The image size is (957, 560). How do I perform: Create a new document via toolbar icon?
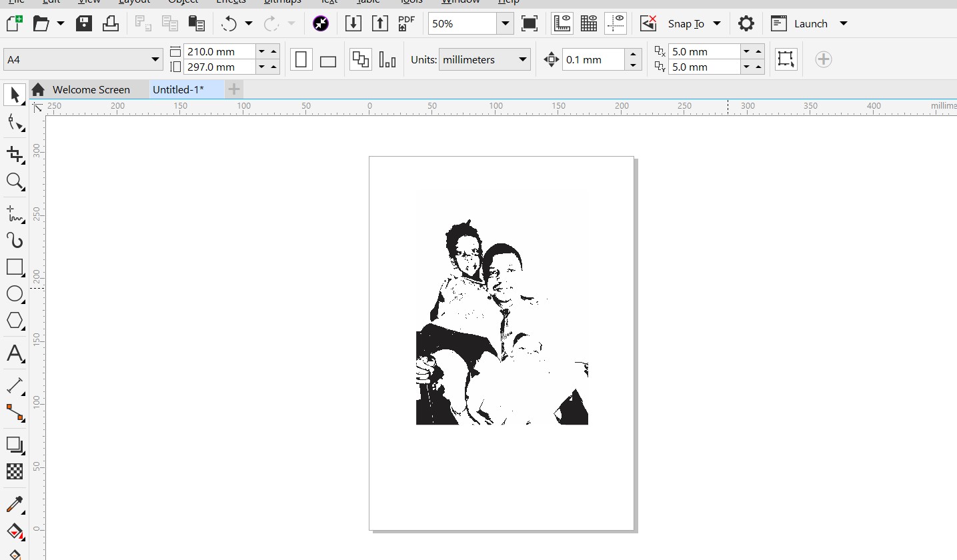coord(13,24)
